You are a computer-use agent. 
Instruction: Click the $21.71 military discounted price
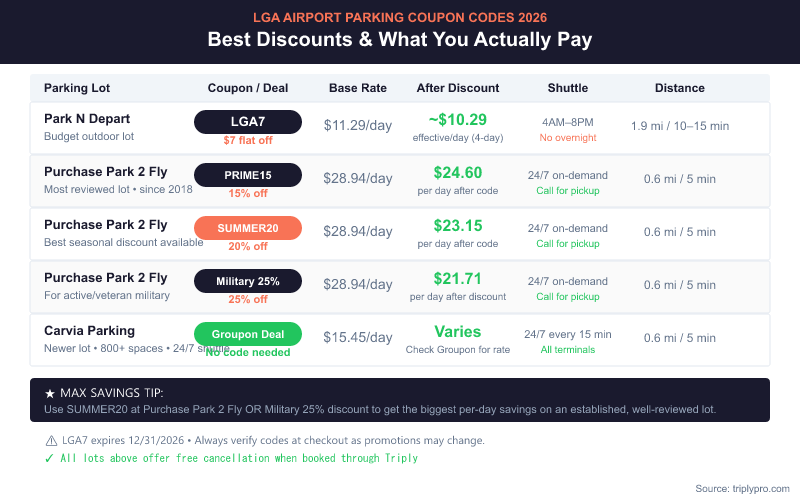click(458, 278)
